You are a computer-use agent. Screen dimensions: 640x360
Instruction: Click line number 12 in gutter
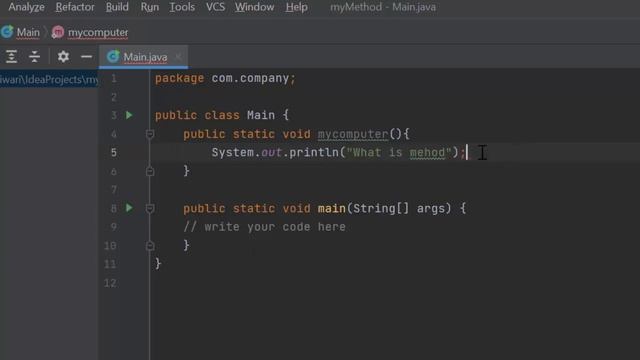(110, 283)
